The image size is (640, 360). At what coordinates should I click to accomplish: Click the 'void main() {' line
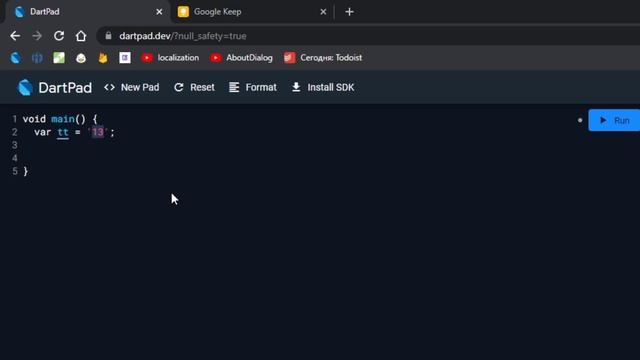coord(60,119)
